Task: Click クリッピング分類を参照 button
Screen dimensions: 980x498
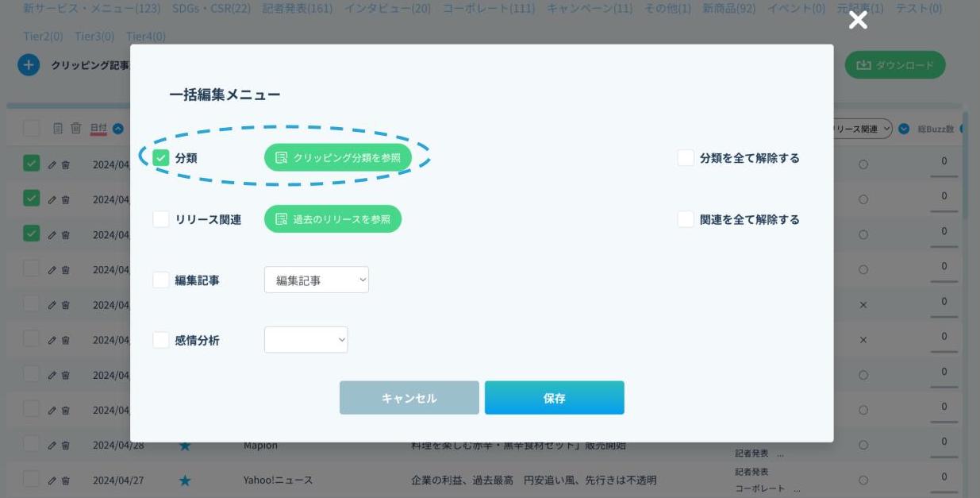Action: (338, 158)
